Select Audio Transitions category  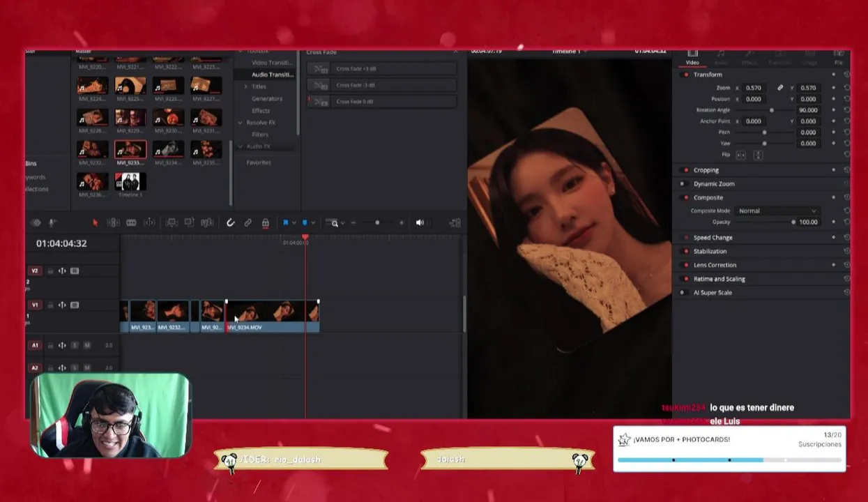pyautogui.click(x=272, y=75)
